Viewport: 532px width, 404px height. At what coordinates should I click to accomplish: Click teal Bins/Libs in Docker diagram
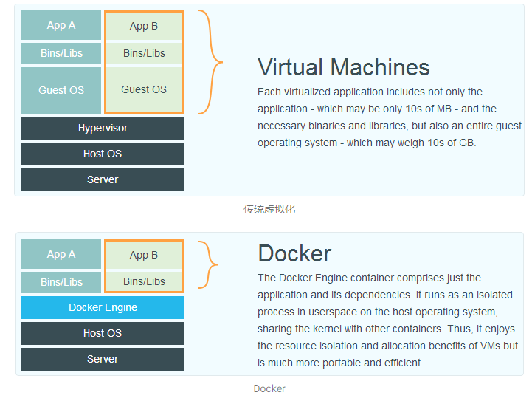tap(61, 282)
